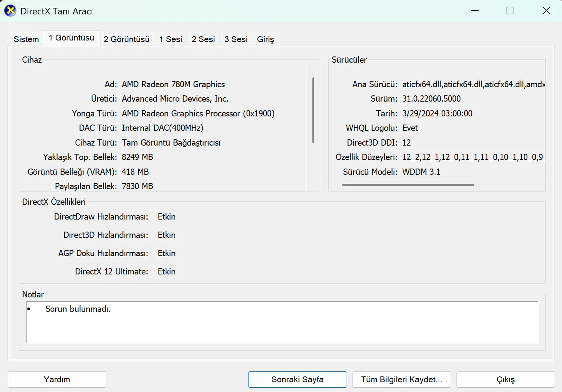
Task: Click the Advanced Micro Devices, Inc. value
Action: 175,99
